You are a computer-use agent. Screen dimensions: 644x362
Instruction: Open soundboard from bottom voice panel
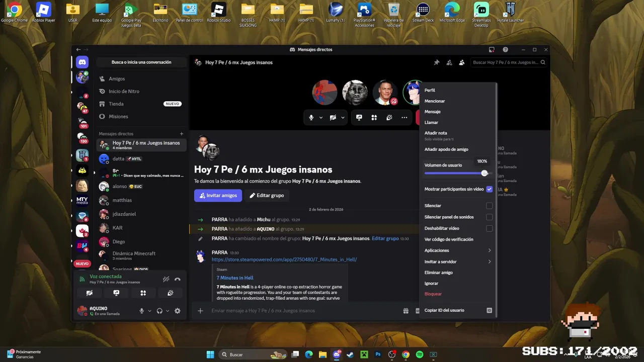171,293
